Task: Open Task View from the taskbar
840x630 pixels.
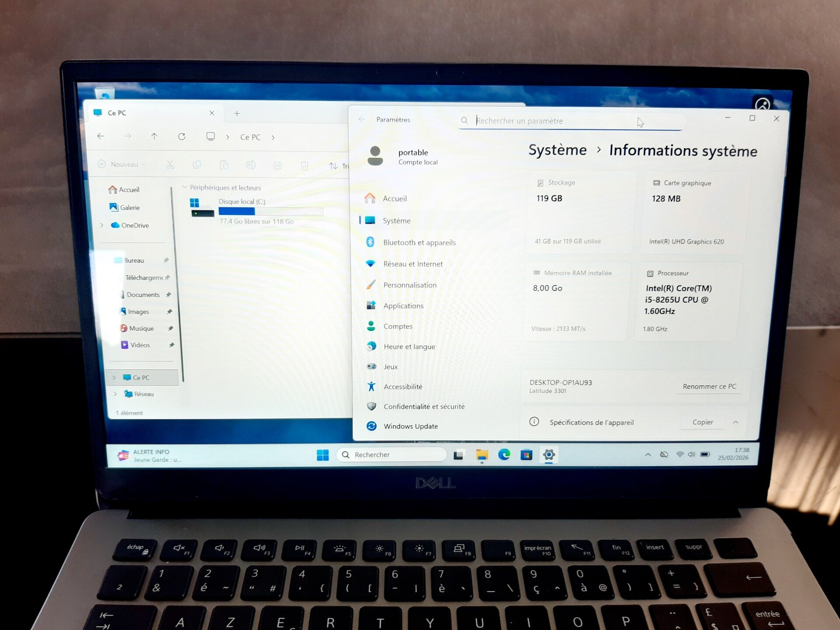Action: point(458,455)
